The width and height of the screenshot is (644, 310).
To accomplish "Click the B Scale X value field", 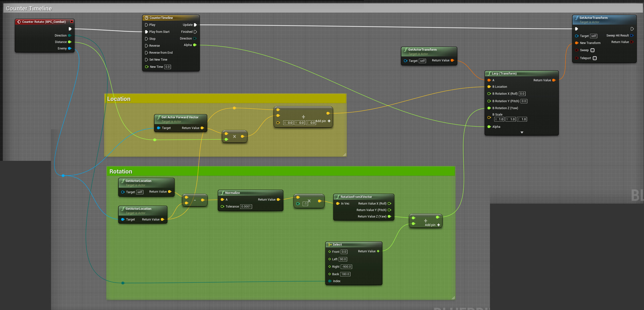I will point(499,119).
